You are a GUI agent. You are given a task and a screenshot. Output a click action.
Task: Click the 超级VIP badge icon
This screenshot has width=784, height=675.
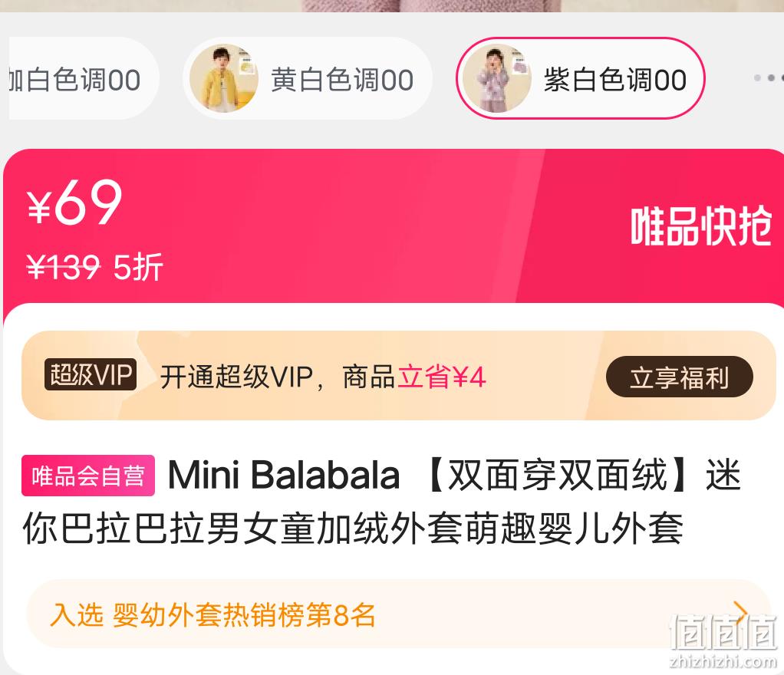91,374
